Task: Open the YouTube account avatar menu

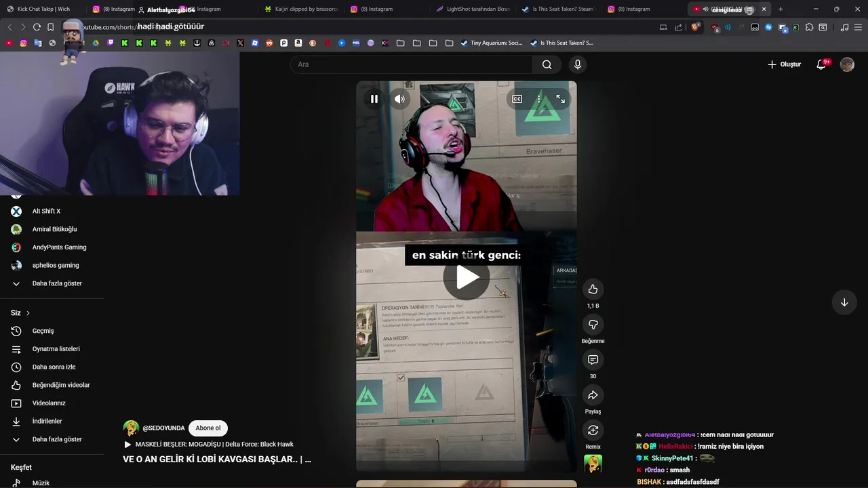Action: pos(847,64)
